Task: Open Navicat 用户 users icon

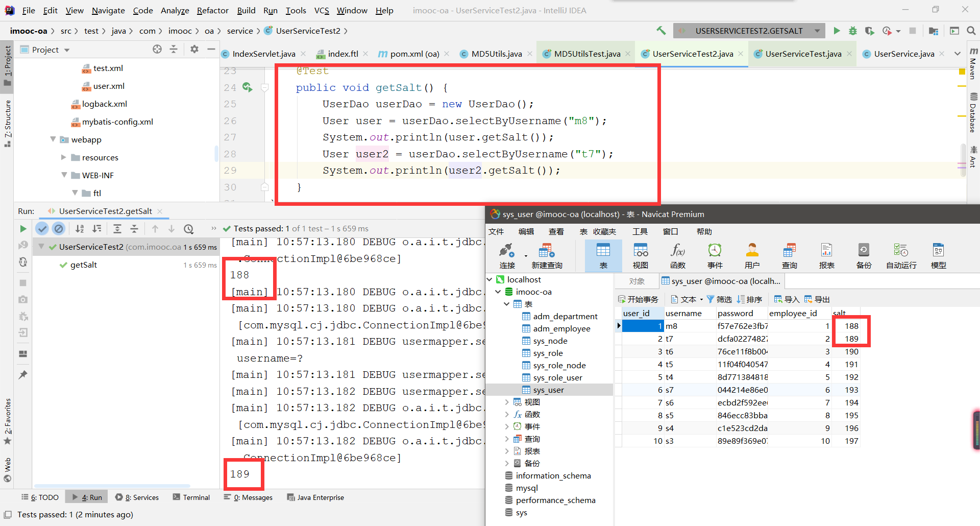Action: pos(752,256)
